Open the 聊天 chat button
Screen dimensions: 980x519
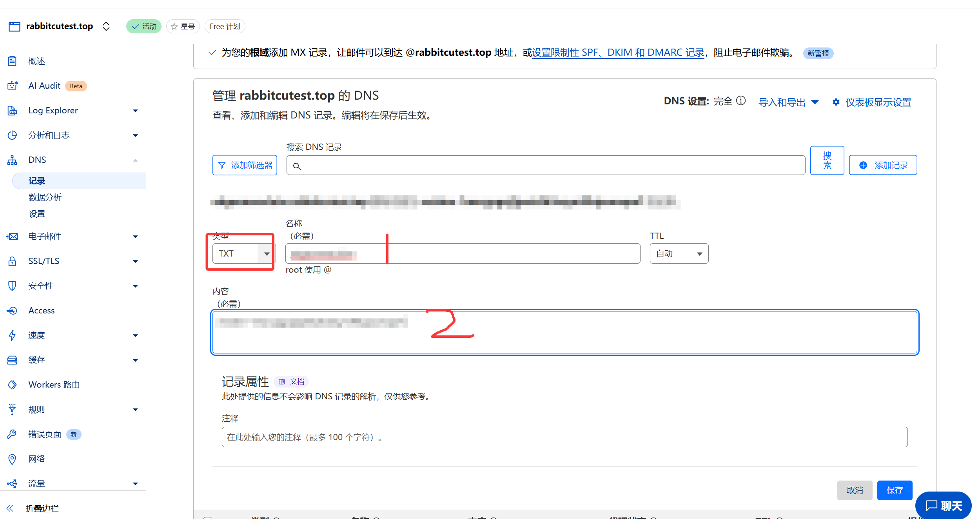(x=944, y=506)
